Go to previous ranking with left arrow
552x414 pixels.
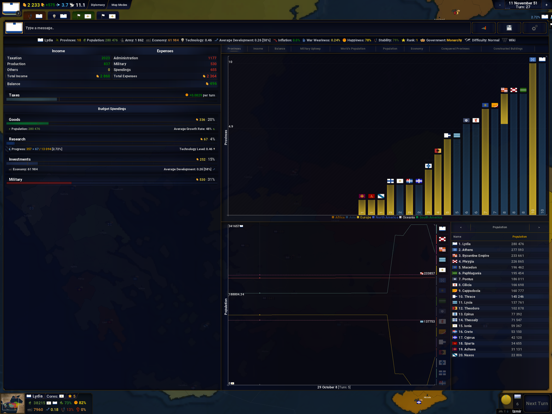[461, 227]
